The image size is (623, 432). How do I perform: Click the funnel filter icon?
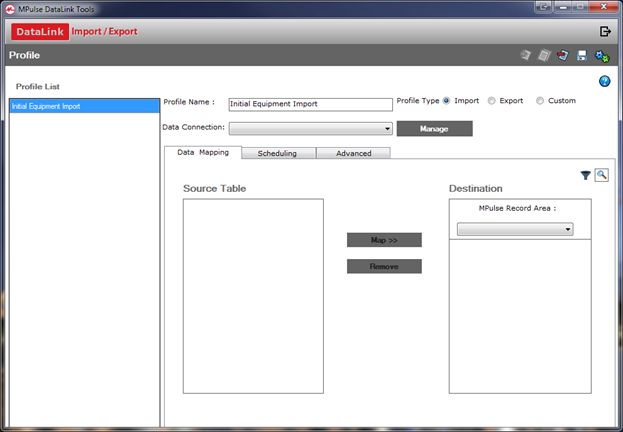585,175
